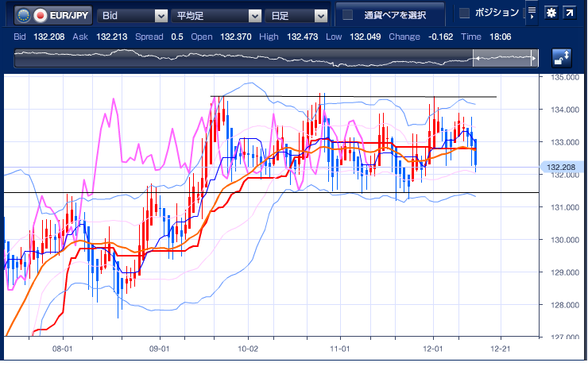Image resolution: width=588 pixels, height=378 pixels.
Task: Open chart settings gear icon
Action: pyautogui.click(x=551, y=13)
